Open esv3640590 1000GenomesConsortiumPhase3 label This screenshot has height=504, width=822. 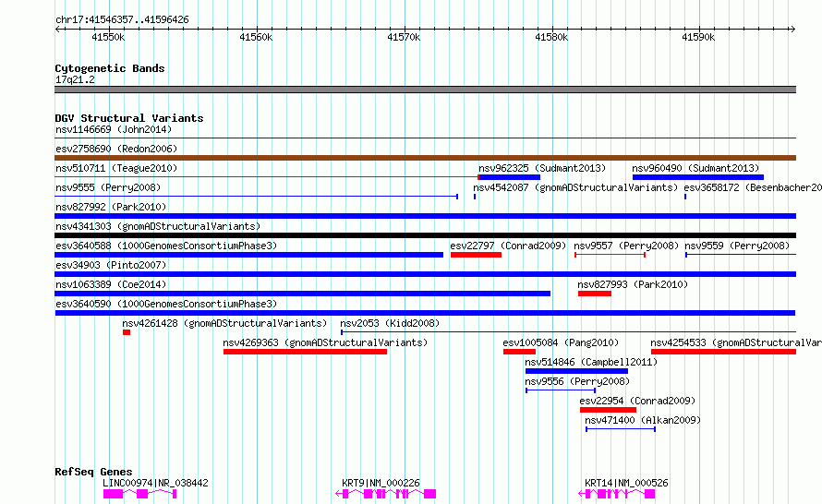[166, 304]
